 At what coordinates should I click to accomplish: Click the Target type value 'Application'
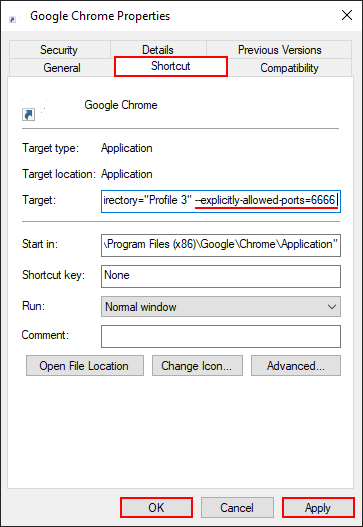(127, 148)
